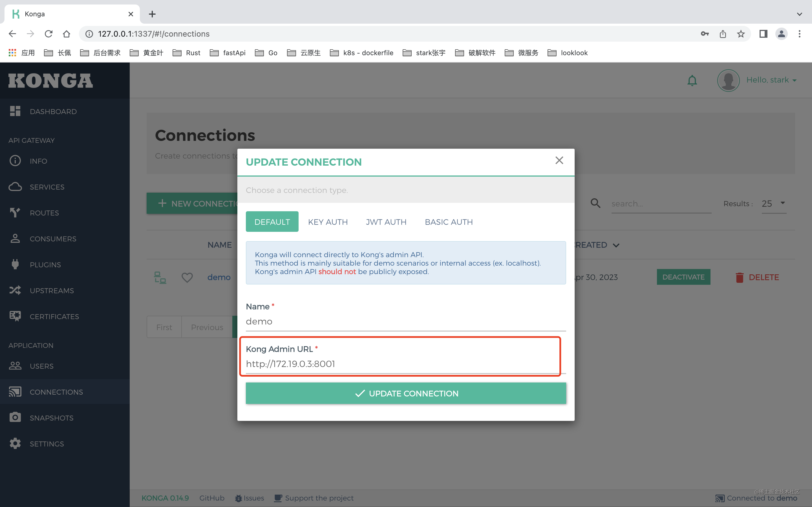
Task: Open the Plugins sidebar item
Action: (45, 264)
